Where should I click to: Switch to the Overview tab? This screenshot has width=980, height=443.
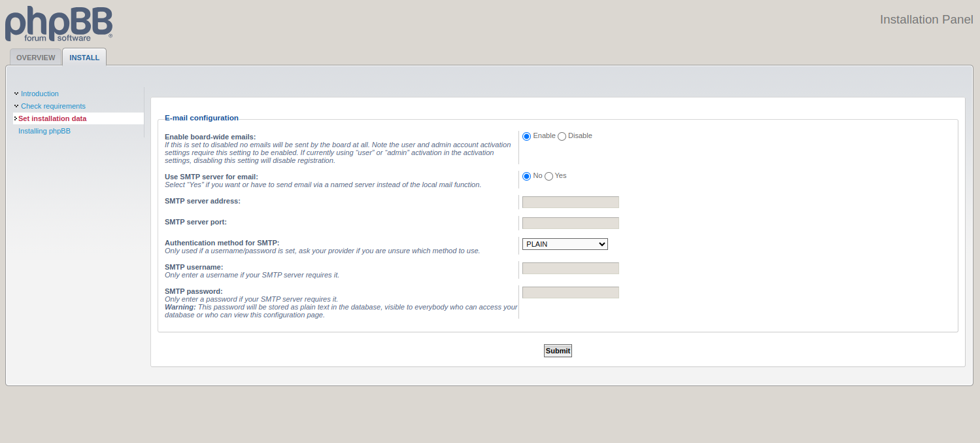tap(36, 58)
